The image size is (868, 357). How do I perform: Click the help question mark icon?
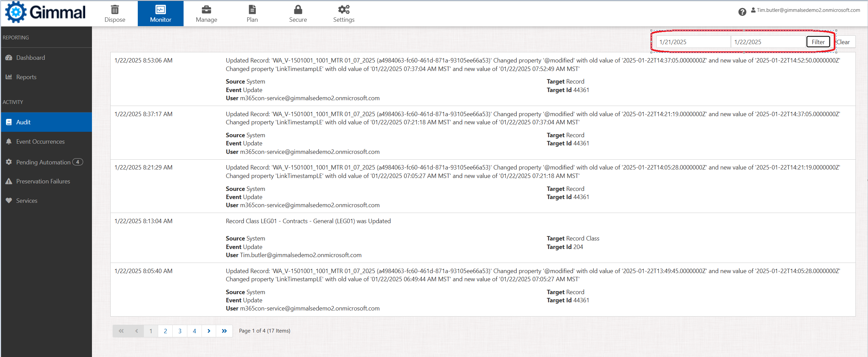coord(742,12)
